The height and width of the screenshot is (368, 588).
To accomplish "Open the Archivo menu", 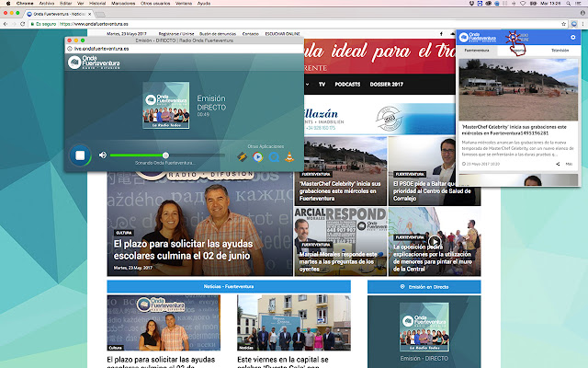I will point(47,3).
